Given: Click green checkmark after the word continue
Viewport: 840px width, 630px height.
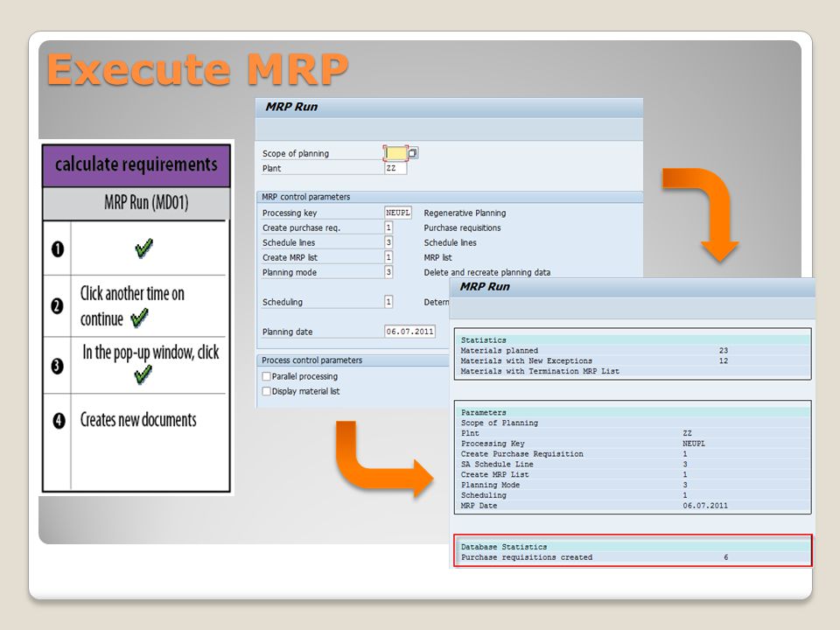Looking at the screenshot, I should [139, 318].
